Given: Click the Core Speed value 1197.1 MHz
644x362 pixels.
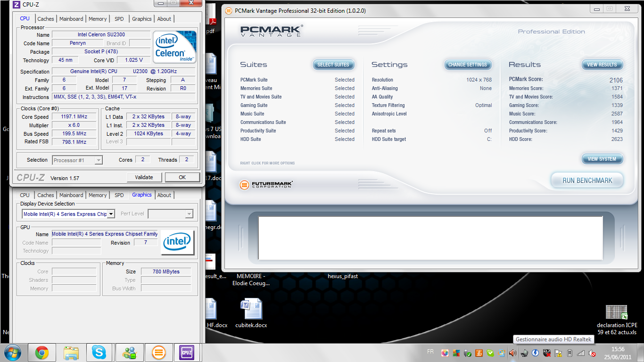Looking at the screenshot, I should 74,117.
